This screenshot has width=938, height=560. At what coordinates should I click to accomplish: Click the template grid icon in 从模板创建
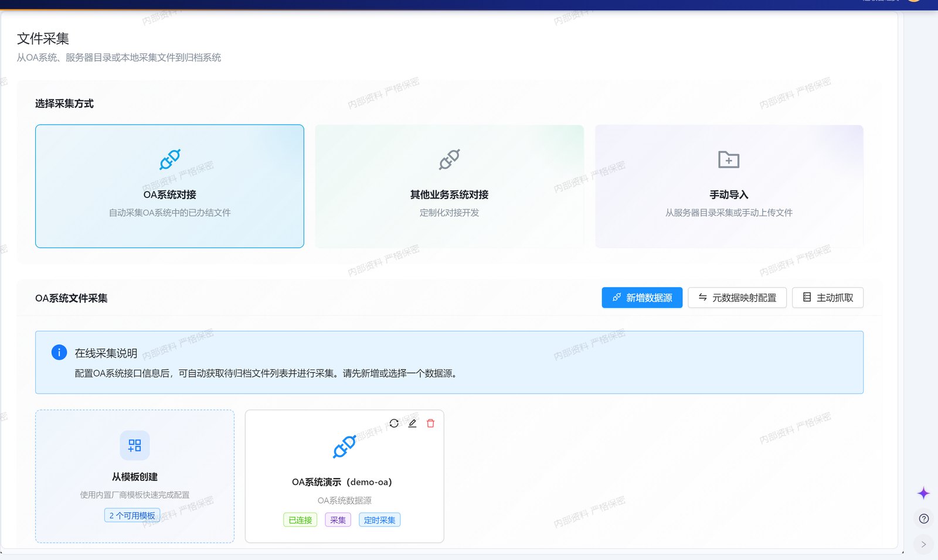(135, 446)
